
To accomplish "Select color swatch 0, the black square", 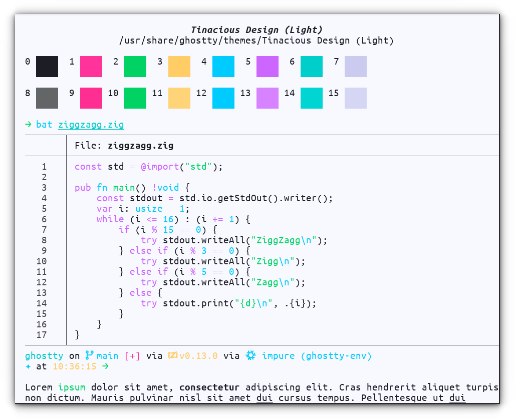I will coord(47,67).
